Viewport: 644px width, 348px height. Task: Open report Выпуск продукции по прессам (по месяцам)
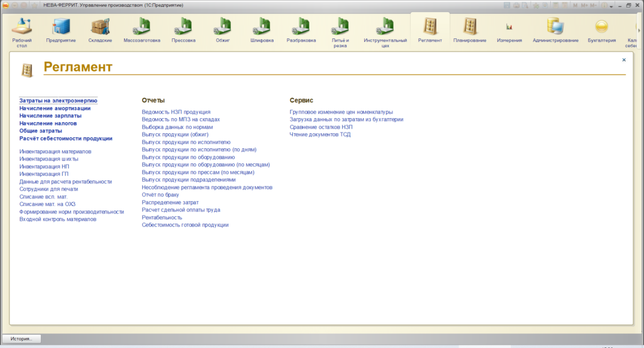pos(198,172)
